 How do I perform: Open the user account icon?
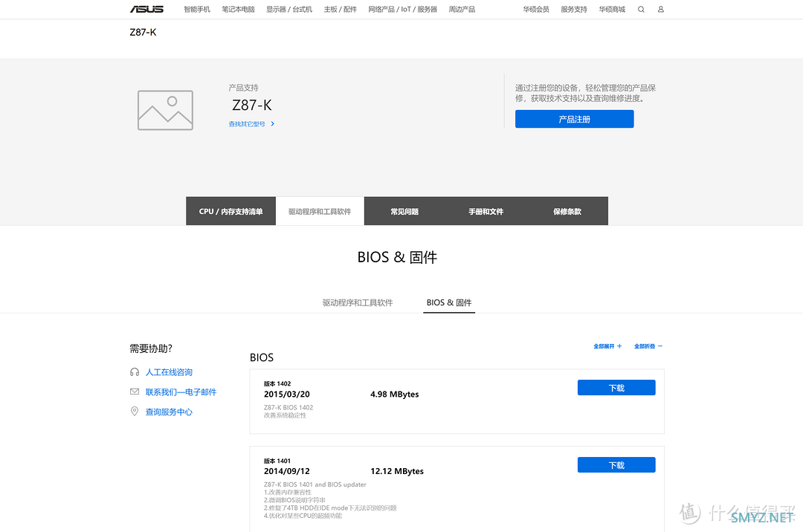[661, 9]
